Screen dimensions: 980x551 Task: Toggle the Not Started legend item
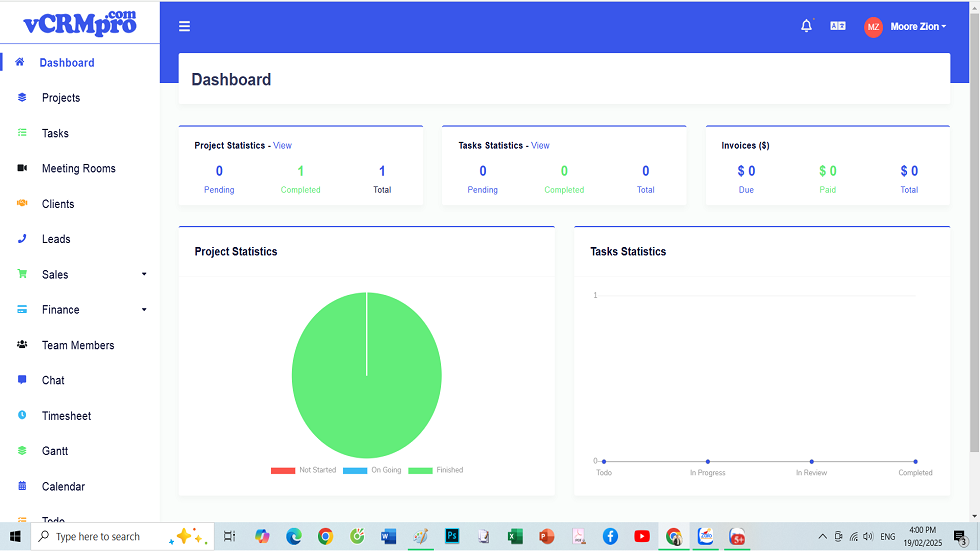pos(304,470)
